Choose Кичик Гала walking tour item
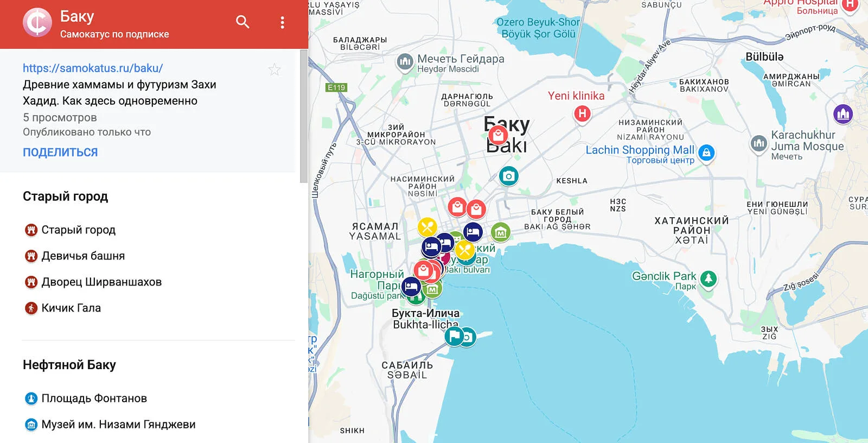 pyautogui.click(x=71, y=308)
